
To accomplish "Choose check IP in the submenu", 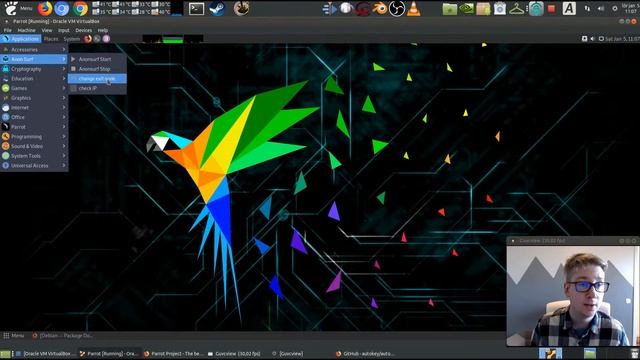I will pos(97,88).
